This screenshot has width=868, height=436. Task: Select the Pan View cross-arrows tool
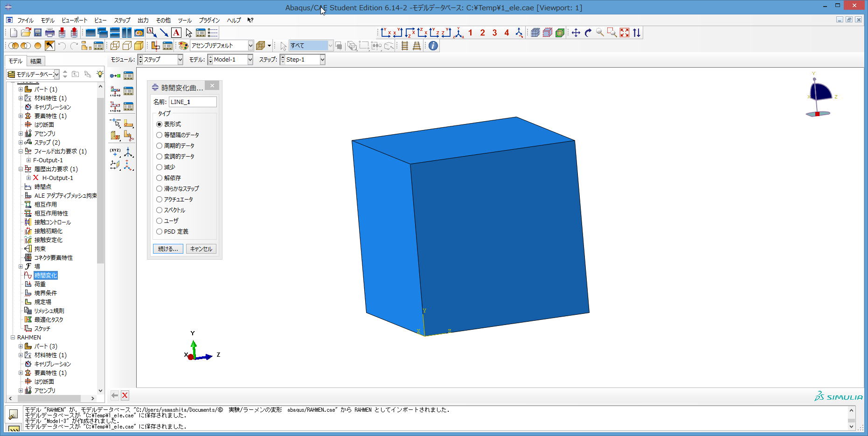point(576,33)
